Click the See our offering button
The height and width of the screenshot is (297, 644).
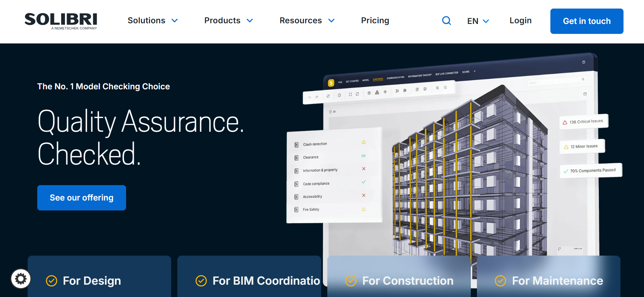tap(82, 198)
